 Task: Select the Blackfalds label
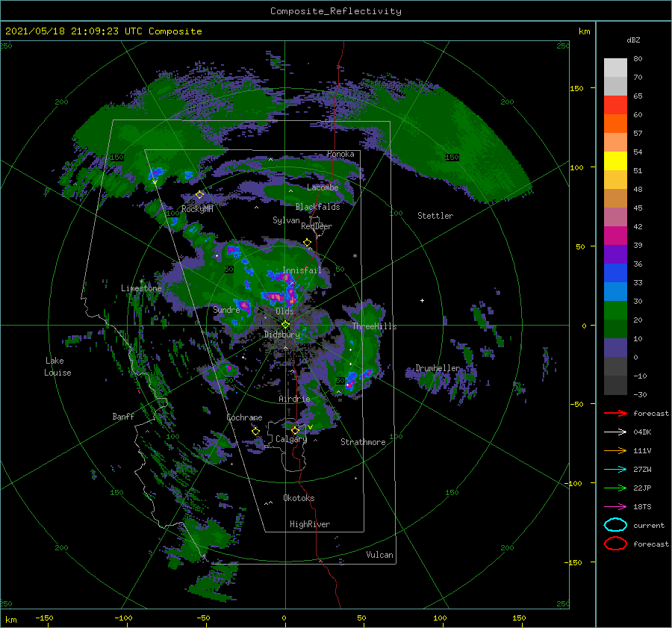pyautogui.click(x=317, y=207)
